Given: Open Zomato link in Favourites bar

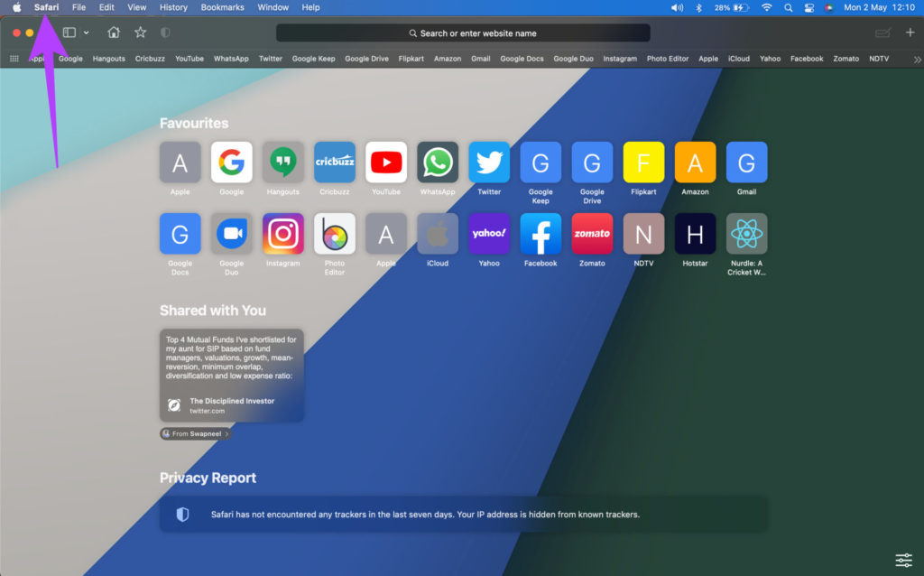Looking at the screenshot, I should [x=845, y=59].
